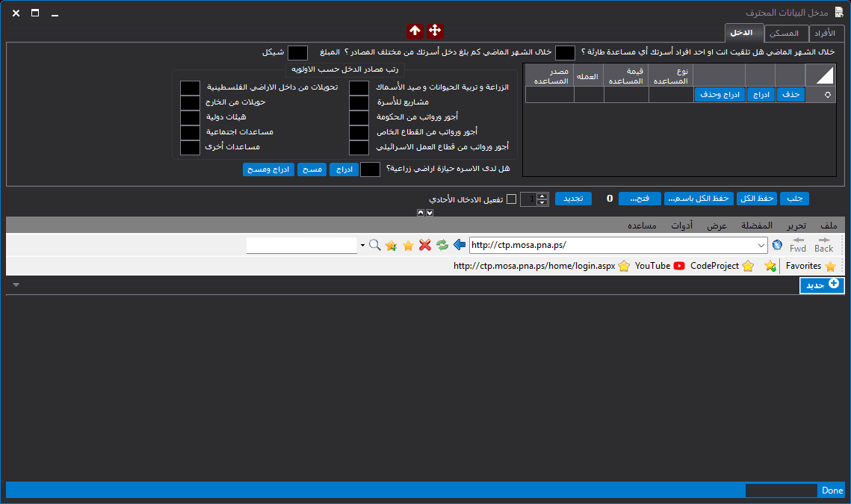The image size is (851, 504).
Task: Open the ctp.mosa.pna.ps login.aspx bookmark
Action: [x=541, y=266]
